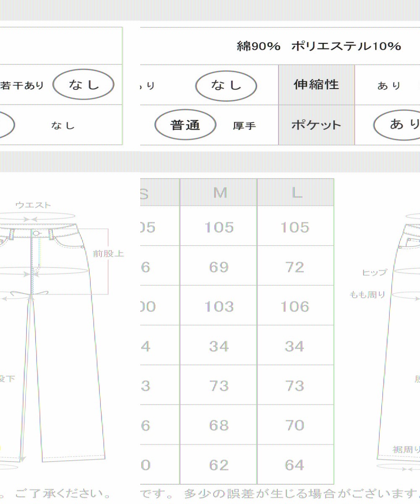Select the 若干あり option
Screen dimensions: 420x504
[23, 86]
